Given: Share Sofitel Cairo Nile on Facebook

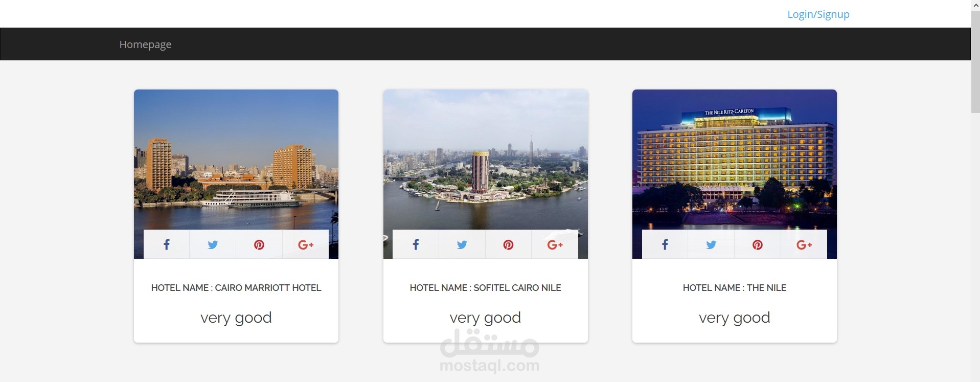Looking at the screenshot, I should click(416, 244).
